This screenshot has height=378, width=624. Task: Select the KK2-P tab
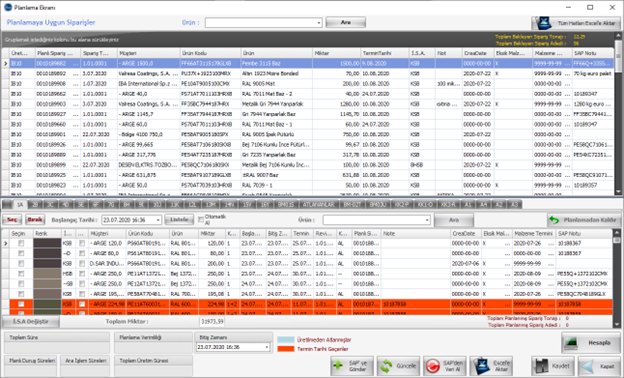pos(402,205)
